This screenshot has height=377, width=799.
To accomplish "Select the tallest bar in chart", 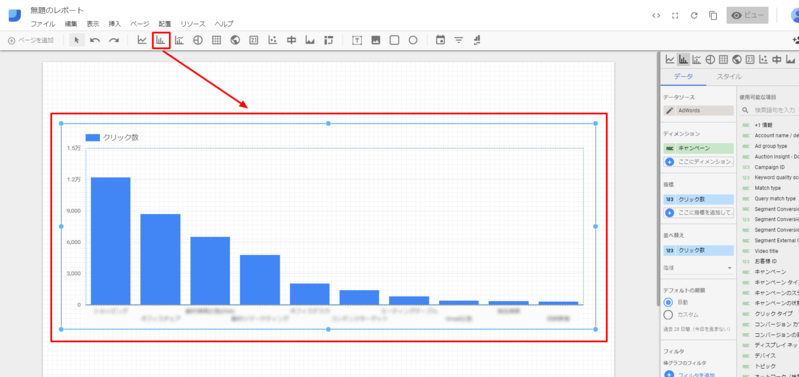I will click(x=111, y=241).
